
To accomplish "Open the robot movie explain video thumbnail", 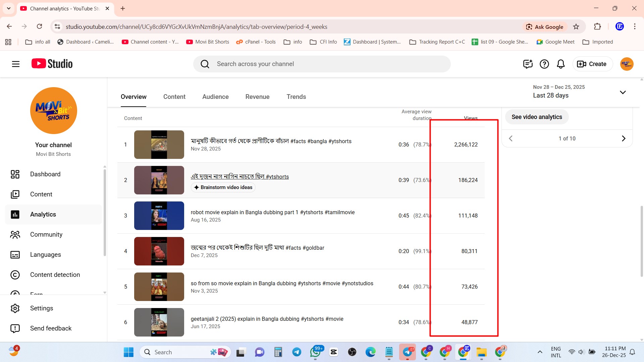I will 159,216.
